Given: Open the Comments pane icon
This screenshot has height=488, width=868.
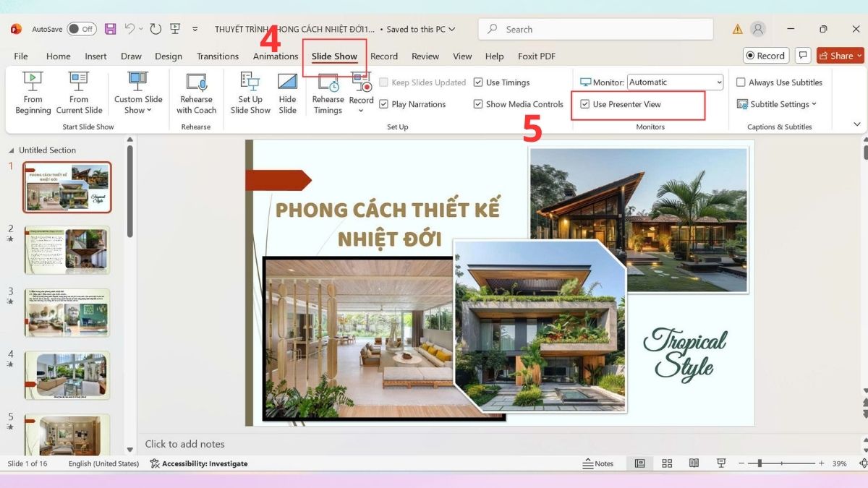Looking at the screenshot, I should tap(802, 56).
